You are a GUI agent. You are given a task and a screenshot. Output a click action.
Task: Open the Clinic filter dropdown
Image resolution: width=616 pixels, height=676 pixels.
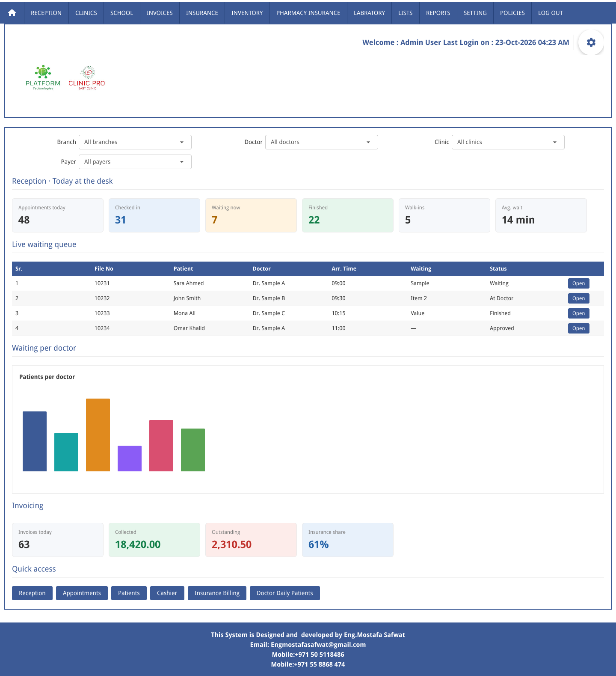pyautogui.click(x=508, y=142)
